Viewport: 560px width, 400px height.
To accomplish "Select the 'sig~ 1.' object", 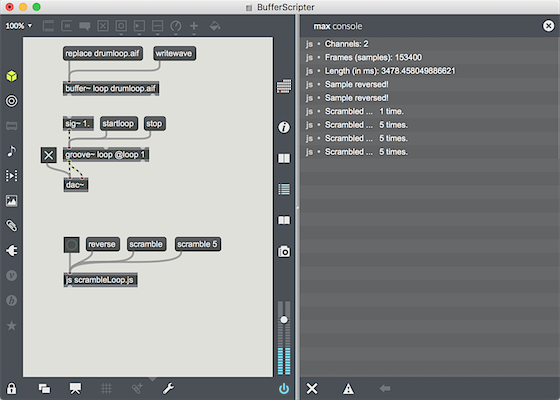I will click(x=79, y=124).
